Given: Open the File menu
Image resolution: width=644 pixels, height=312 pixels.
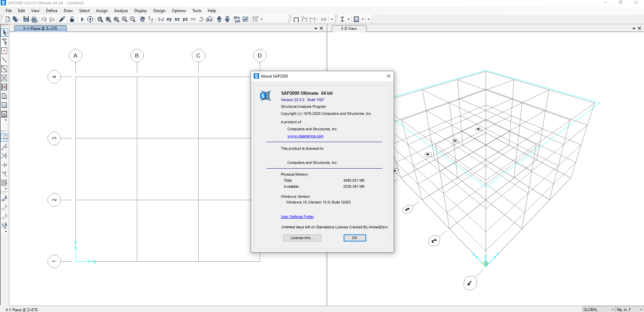Looking at the screenshot, I should (x=9, y=11).
